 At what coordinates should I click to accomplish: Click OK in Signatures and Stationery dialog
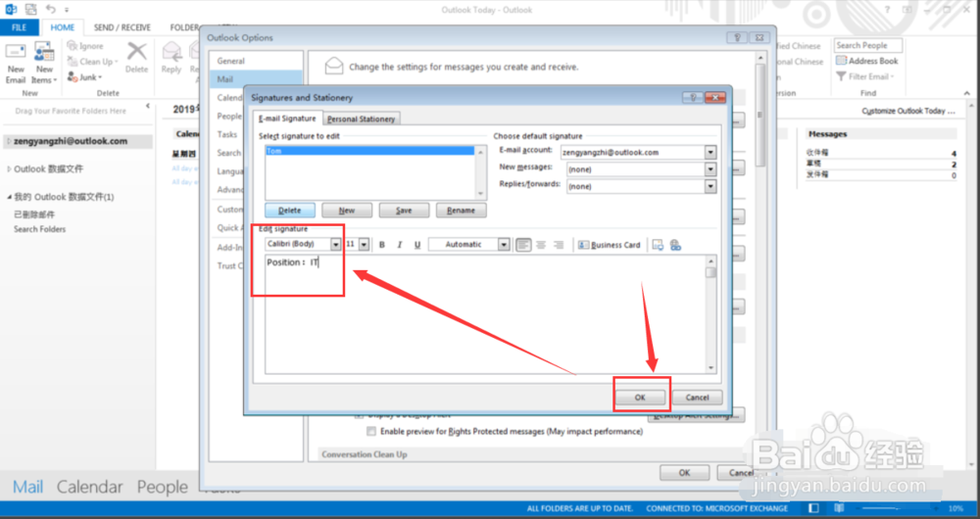(640, 398)
